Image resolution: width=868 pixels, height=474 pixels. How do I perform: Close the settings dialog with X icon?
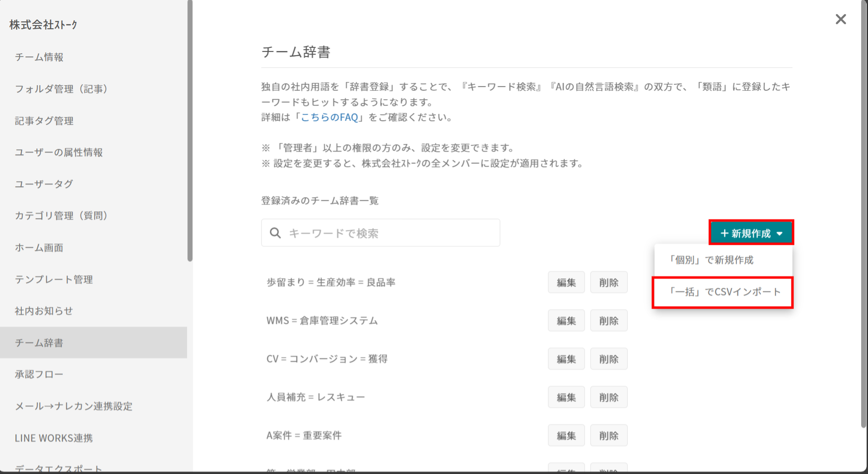coord(840,19)
